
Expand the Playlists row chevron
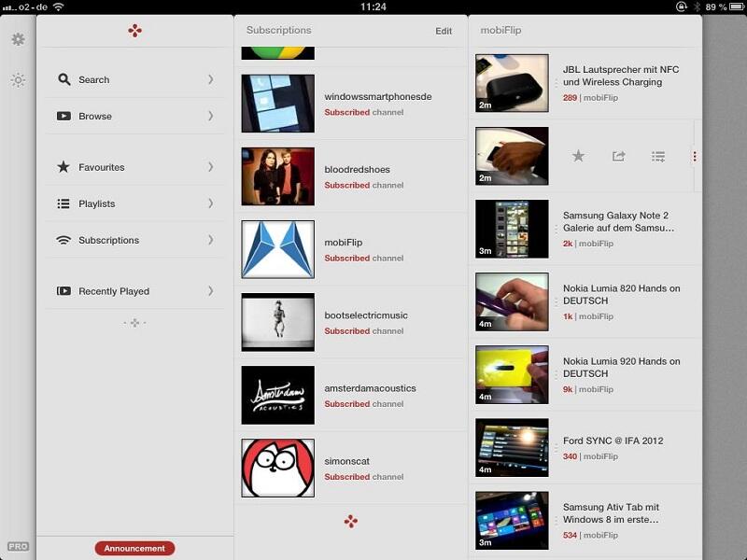(x=211, y=203)
